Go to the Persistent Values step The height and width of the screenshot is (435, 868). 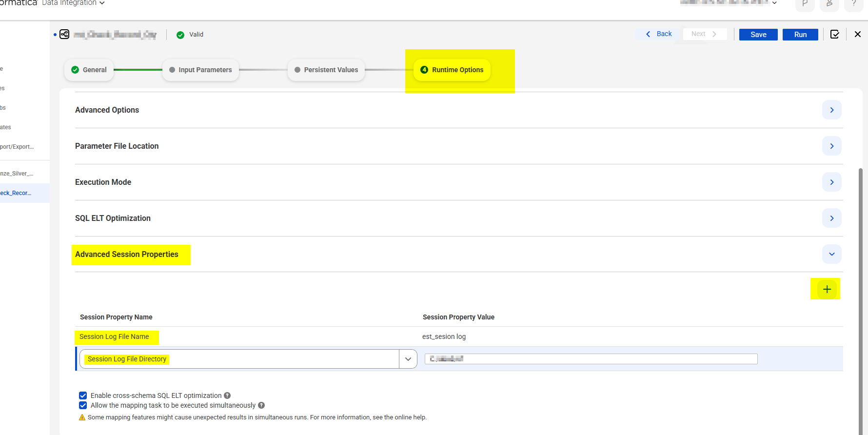coord(326,70)
